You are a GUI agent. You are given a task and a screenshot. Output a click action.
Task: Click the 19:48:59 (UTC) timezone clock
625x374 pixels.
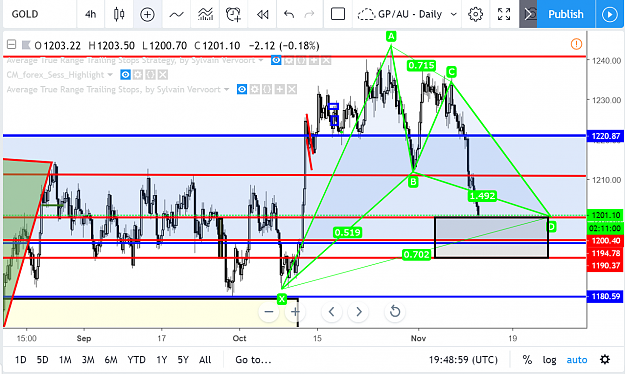coord(463,360)
